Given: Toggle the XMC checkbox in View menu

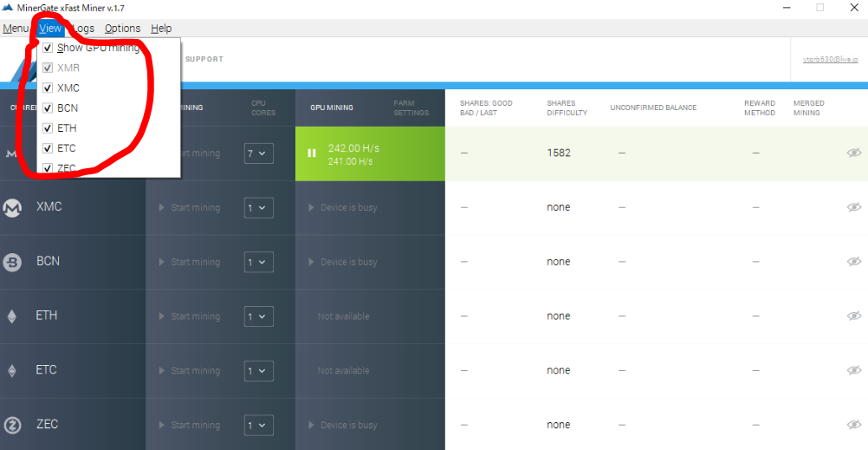Looking at the screenshot, I should click(48, 88).
